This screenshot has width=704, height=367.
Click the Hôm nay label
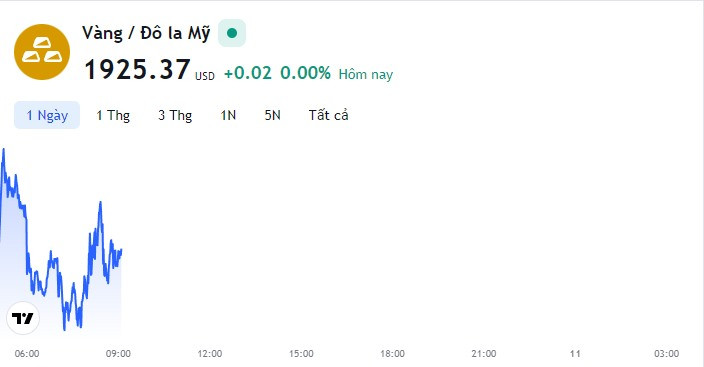pos(365,74)
